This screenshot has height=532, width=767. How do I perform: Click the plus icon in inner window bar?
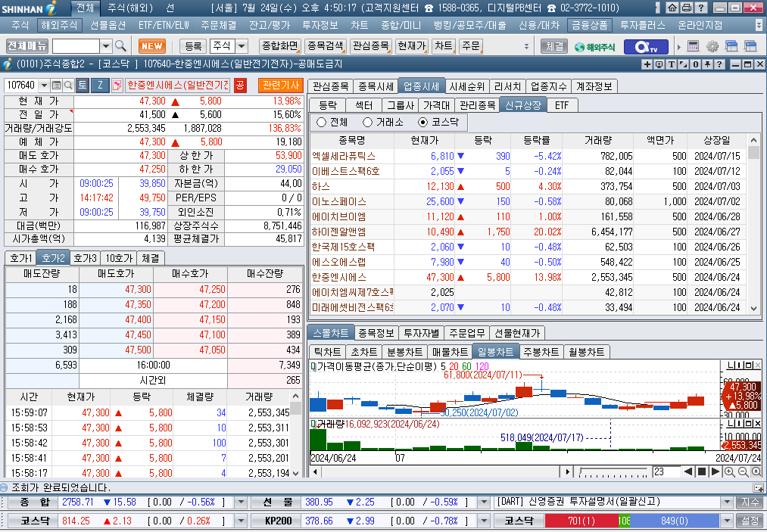[x=647, y=64]
